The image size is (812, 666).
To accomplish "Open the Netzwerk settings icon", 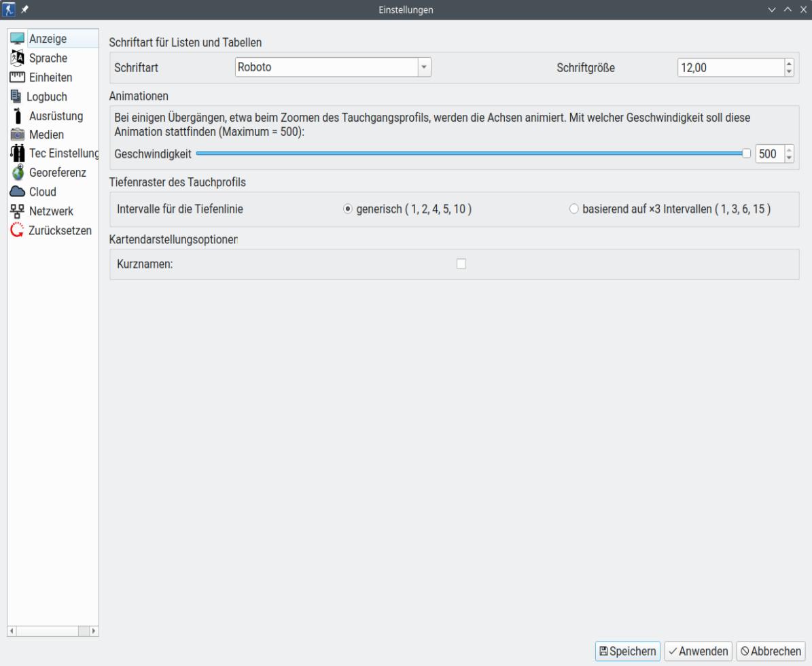I will [17, 211].
